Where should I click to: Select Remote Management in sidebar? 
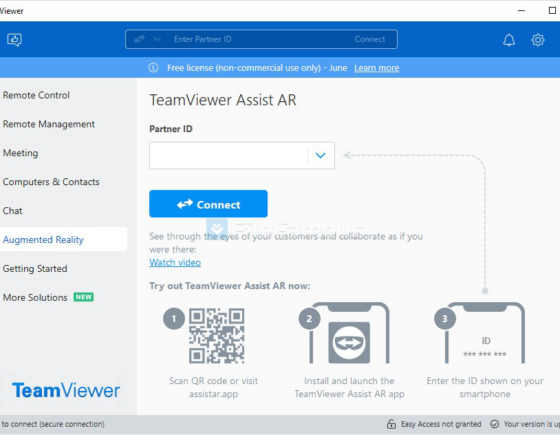click(x=49, y=124)
